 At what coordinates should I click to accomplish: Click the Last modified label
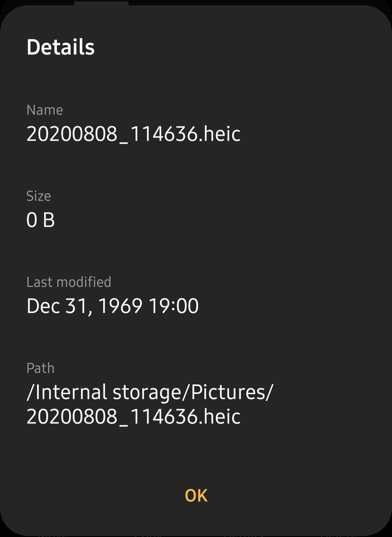coord(69,282)
